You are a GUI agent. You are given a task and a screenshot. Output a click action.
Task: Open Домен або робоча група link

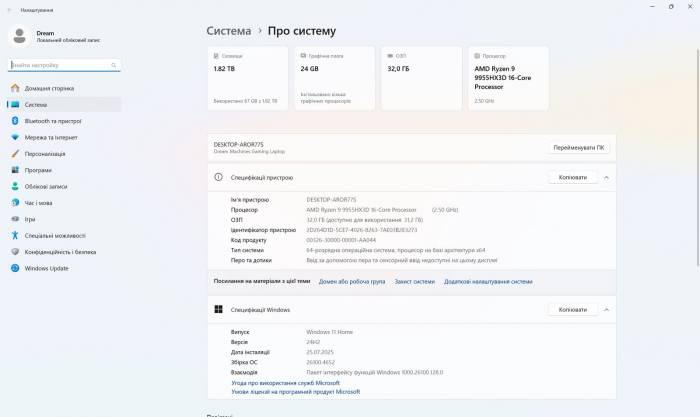352,282
